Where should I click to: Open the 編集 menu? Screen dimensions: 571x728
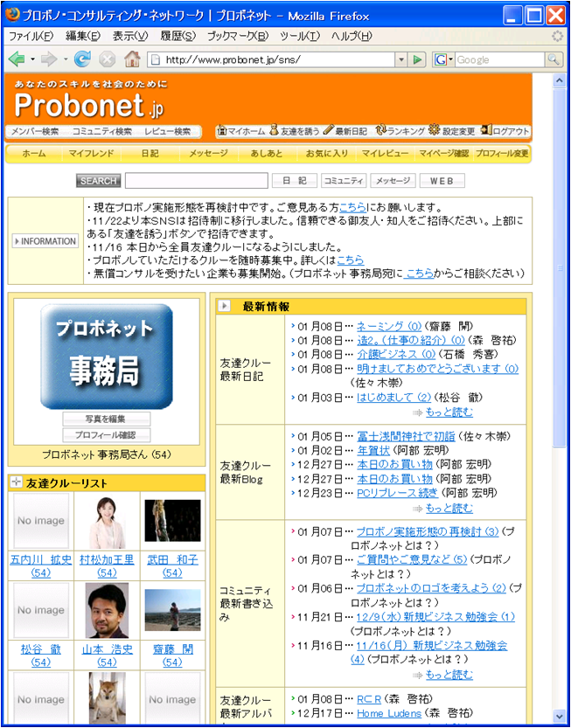[83, 36]
